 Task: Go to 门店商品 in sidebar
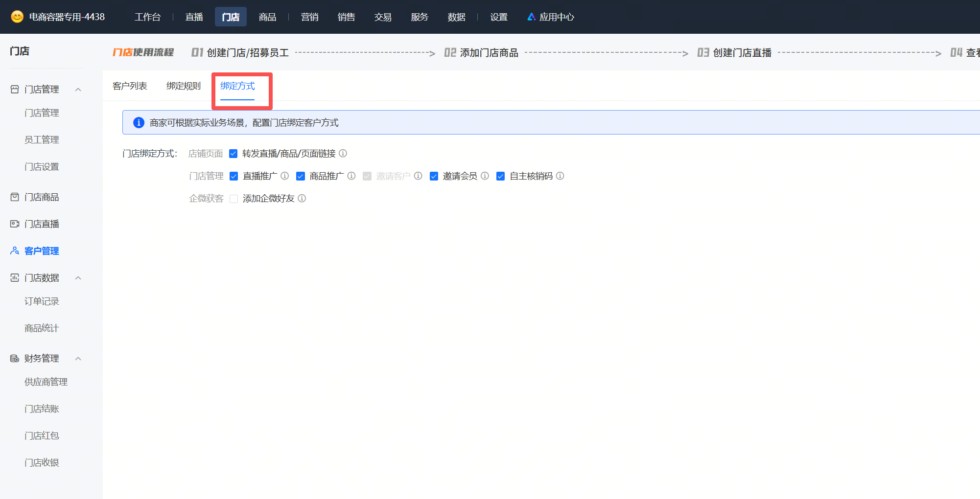42,197
